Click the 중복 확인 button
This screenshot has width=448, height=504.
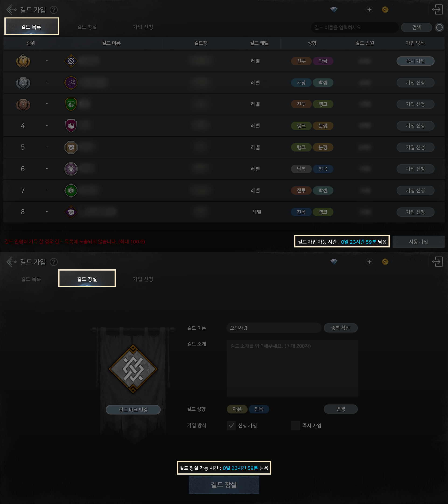340,328
